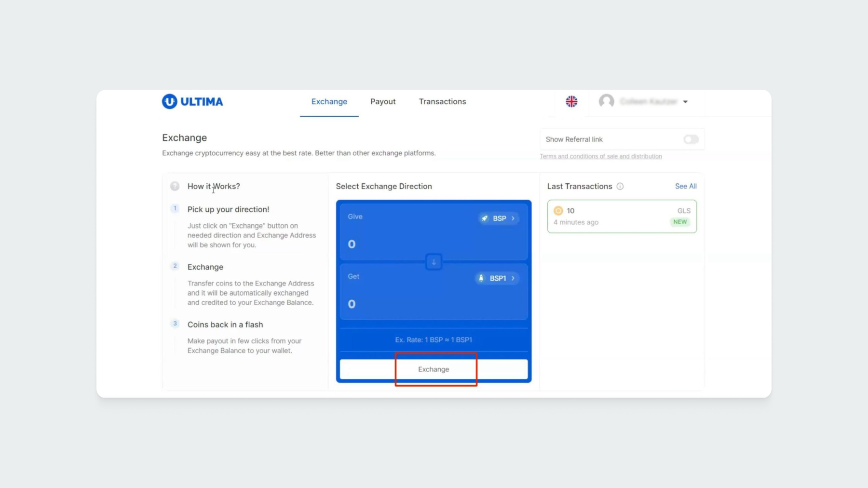Click the Ultima logo icon
Screen dimensions: 868x488
[x=169, y=101]
